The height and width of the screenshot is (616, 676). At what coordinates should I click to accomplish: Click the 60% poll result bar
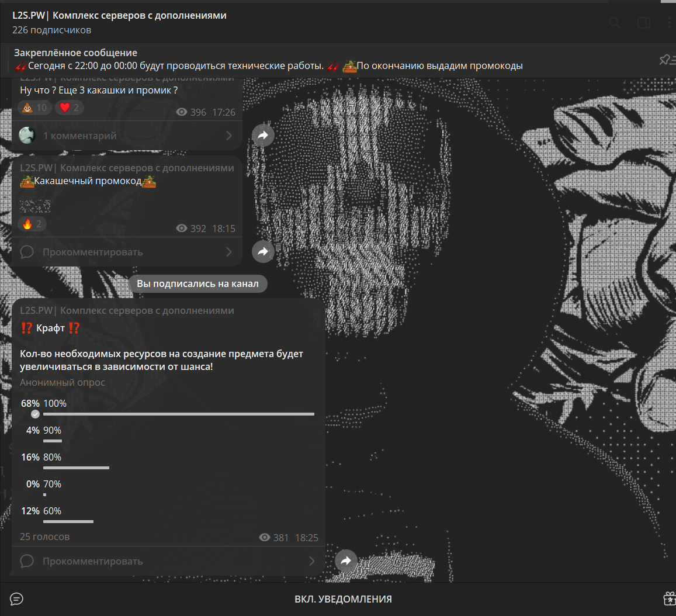(68, 521)
